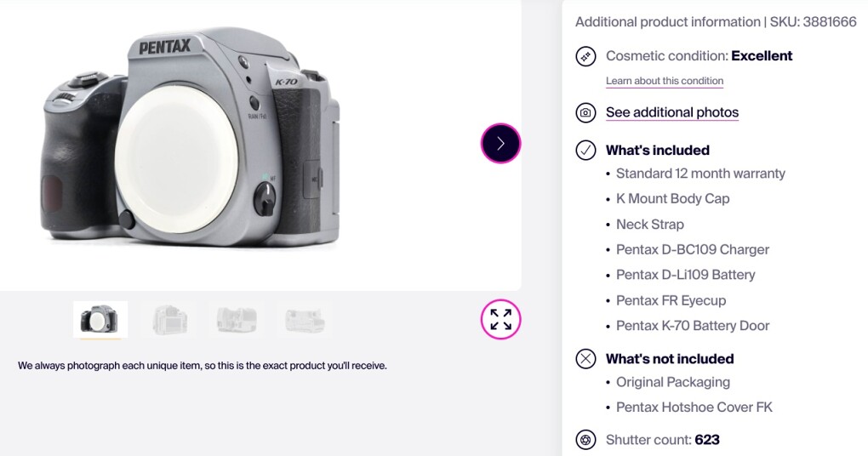Click the What's not included heading

point(670,359)
